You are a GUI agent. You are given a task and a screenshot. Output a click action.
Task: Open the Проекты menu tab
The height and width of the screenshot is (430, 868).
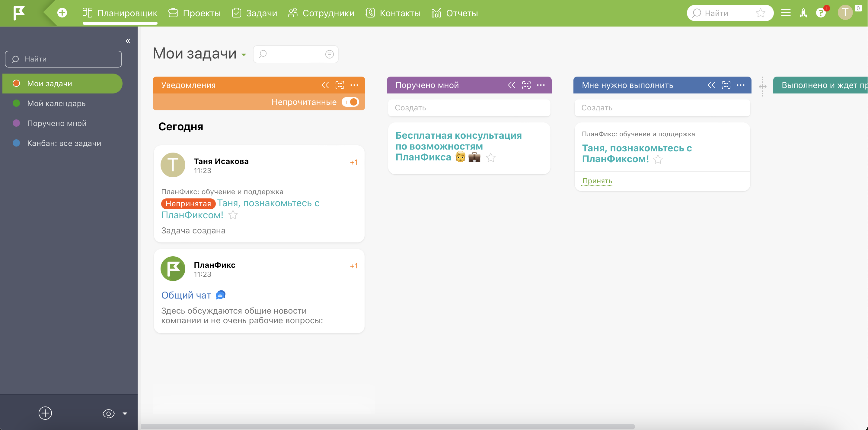pos(194,13)
